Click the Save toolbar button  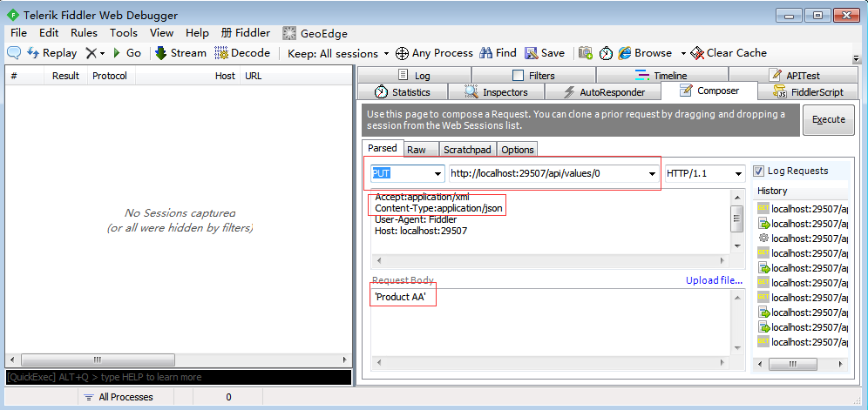click(545, 53)
